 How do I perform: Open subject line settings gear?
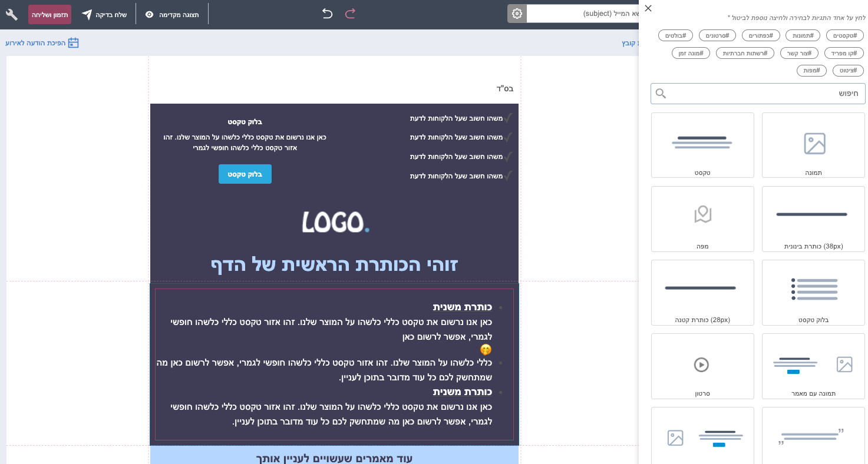point(517,13)
